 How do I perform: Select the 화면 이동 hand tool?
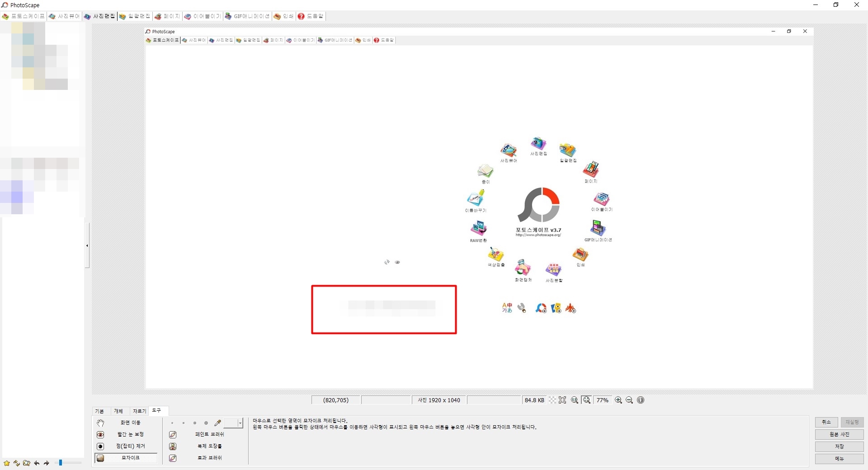click(x=126, y=423)
